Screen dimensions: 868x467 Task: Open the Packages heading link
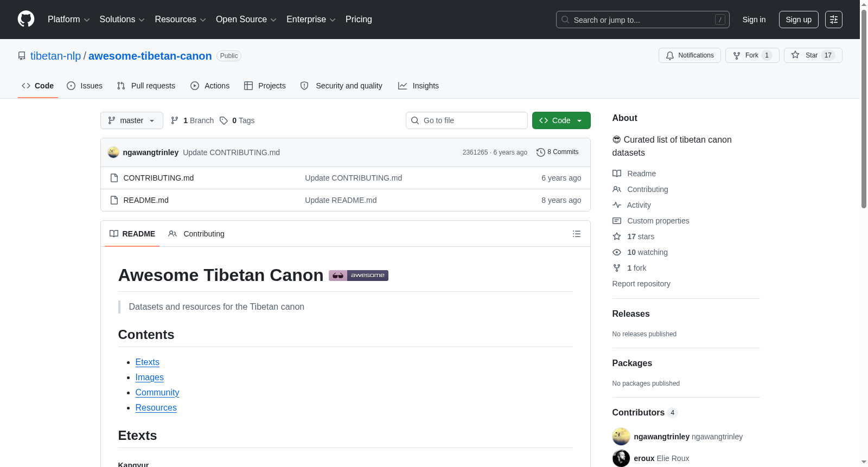coord(632,363)
